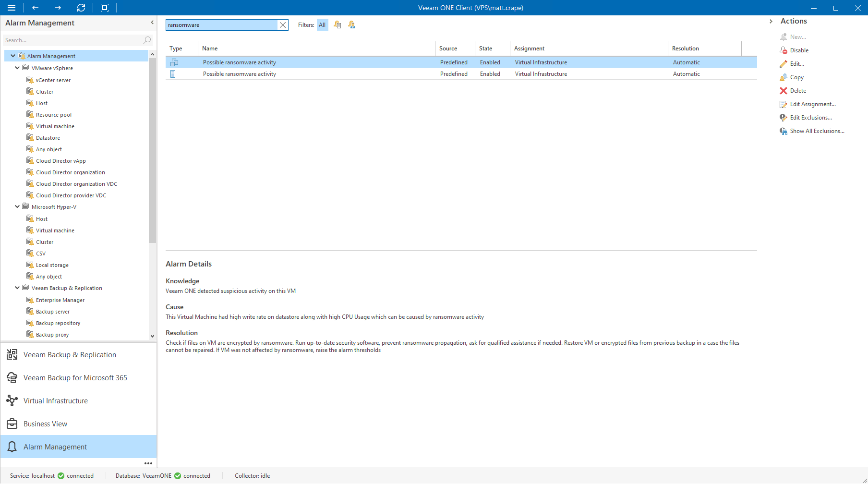
Task: Filter by custom alarms icon
Action: point(352,25)
